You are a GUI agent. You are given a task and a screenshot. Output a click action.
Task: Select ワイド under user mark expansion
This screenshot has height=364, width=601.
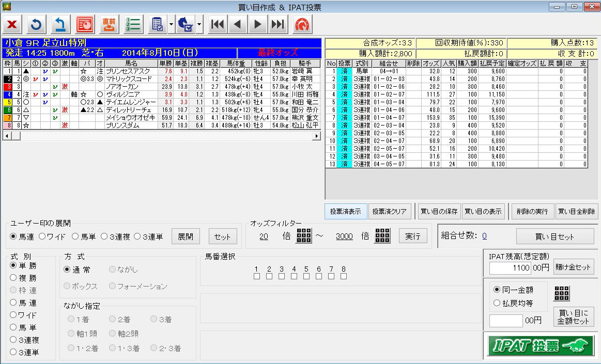pyautogui.click(x=52, y=236)
